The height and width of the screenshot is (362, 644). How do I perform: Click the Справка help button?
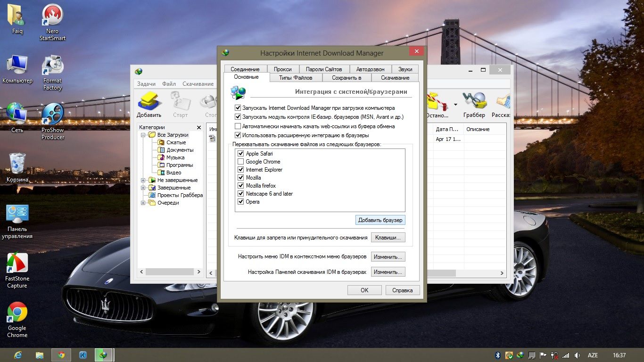(403, 290)
